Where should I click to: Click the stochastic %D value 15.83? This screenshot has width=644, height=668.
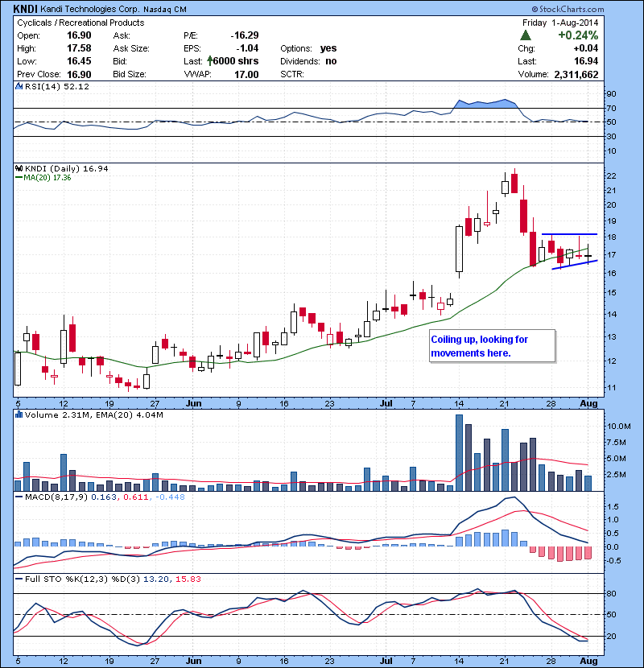pyautogui.click(x=188, y=579)
